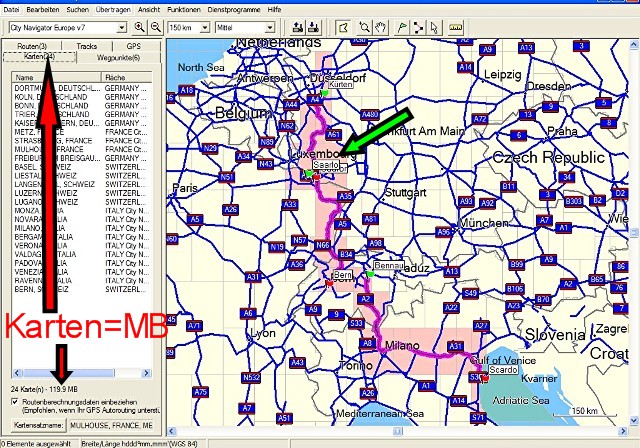Click map horizontal scrollbar left arrow
The image size is (640, 448).
pos(172,431)
